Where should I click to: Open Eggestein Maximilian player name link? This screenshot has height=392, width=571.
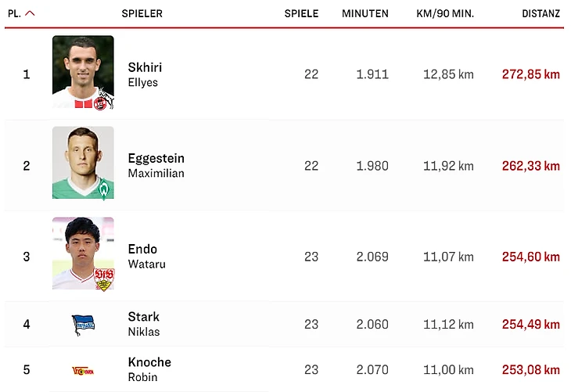(156, 165)
